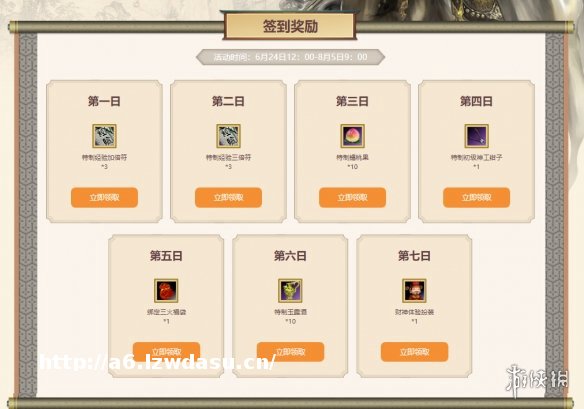Image resolution: width=584 pixels, height=409 pixels.
Task: Claim the 第二日 reward button
Action: (x=228, y=197)
